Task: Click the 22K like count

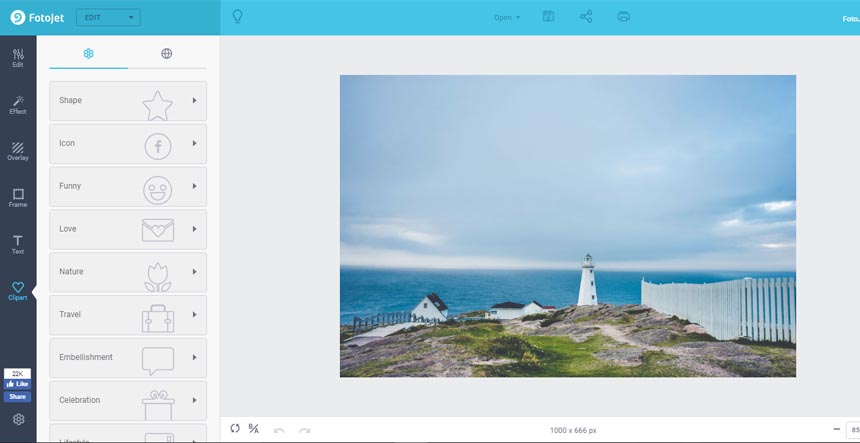Action: pos(18,373)
